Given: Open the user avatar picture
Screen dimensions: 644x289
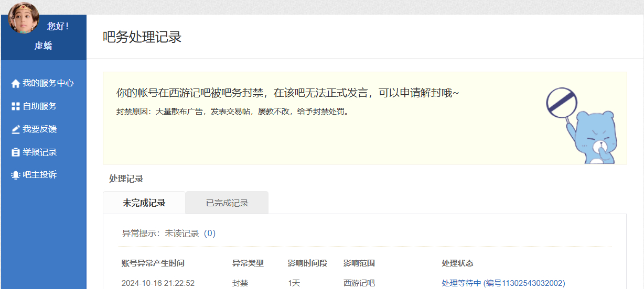Looking at the screenshot, I should coord(24,18).
